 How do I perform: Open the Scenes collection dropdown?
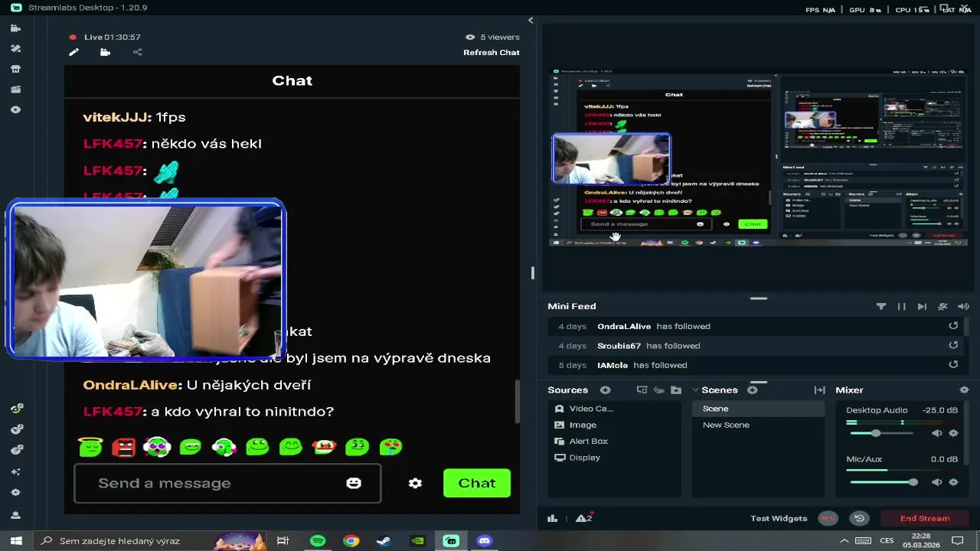coord(695,390)
